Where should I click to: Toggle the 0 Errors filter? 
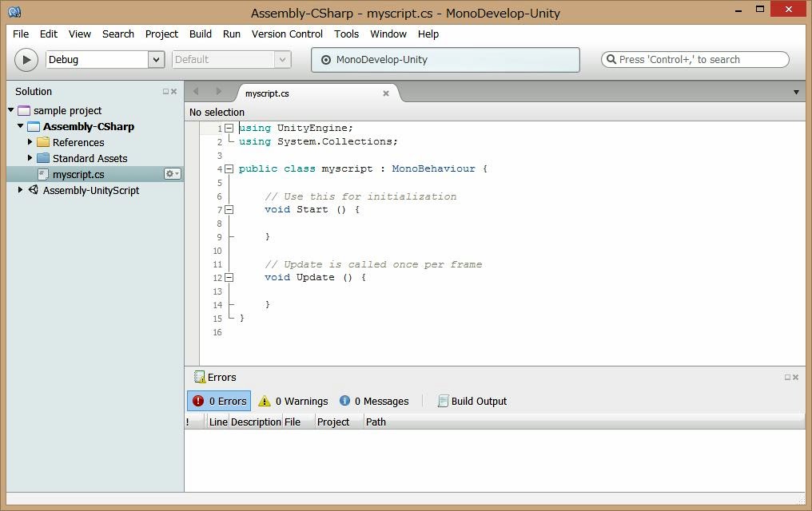click(x=219, y=401)
